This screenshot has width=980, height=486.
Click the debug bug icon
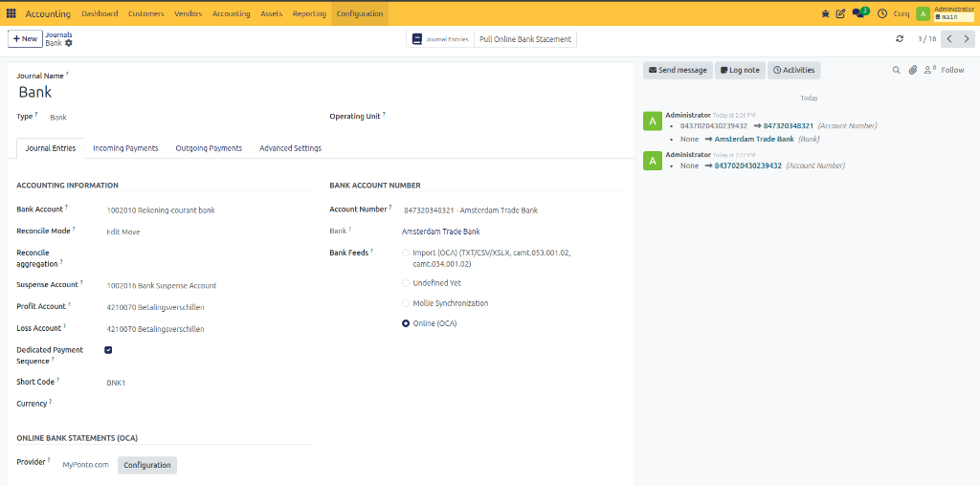826,13
